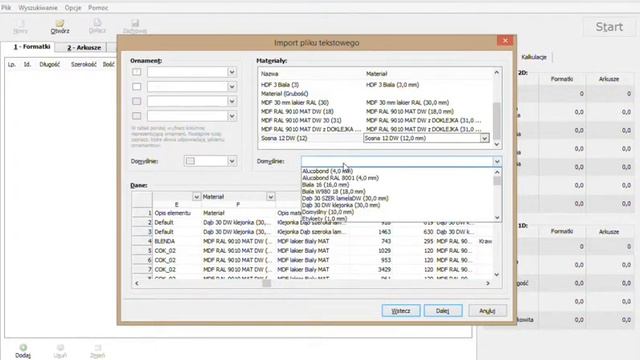640x360 pixels.
Task: Click the 3429 value cell
Action: tap(384, 269)
